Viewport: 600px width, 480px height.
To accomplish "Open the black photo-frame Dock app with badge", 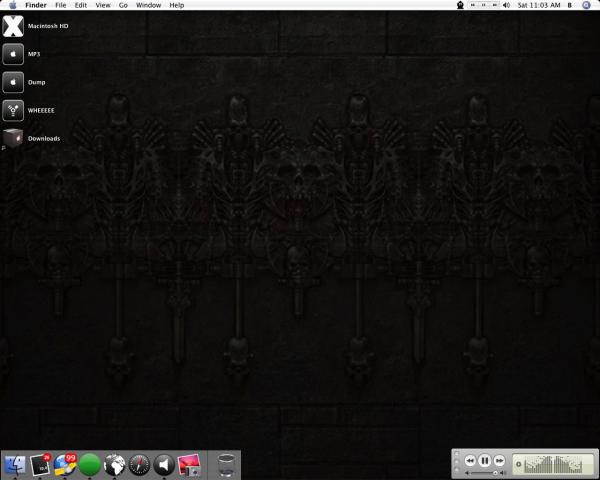I will pos(40,465).
